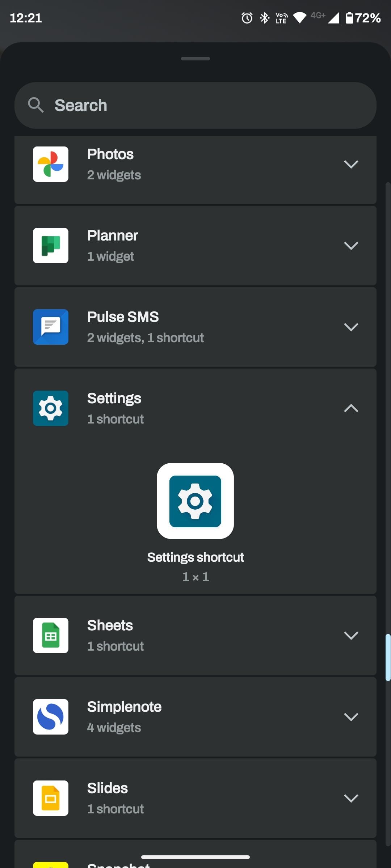Tap the Google Photos app icon
Screen dimensions: 391x868
click(51, 164)
